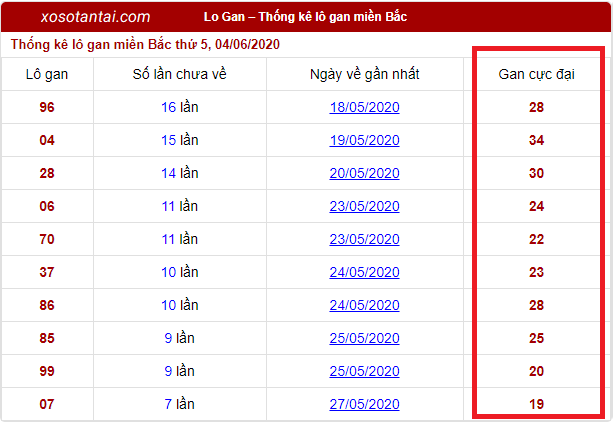Viewport: 614px width, 425px height.
Task: Open the 24/05/2020 link in row 86
Action: pyautogui.click(x=364, y=305)
